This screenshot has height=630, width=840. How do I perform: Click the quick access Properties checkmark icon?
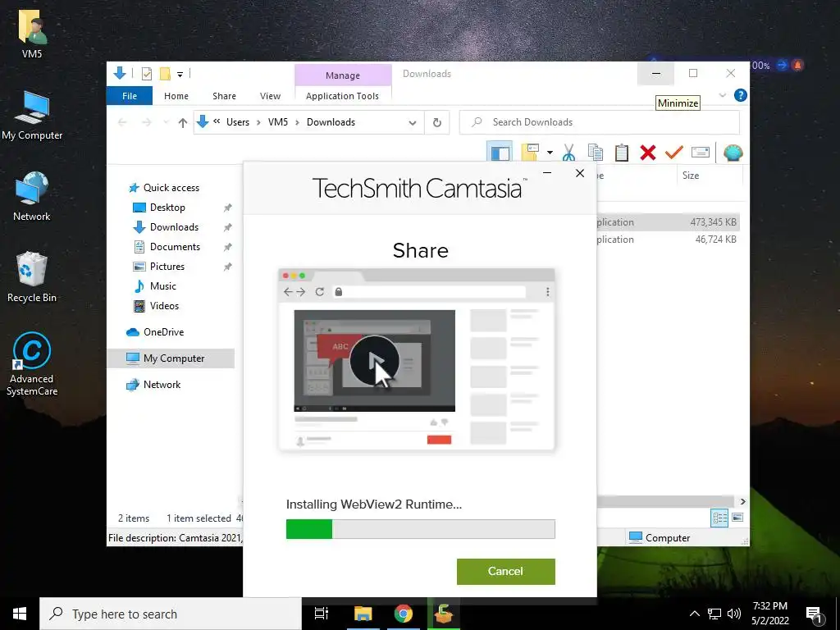pos(146,74)
